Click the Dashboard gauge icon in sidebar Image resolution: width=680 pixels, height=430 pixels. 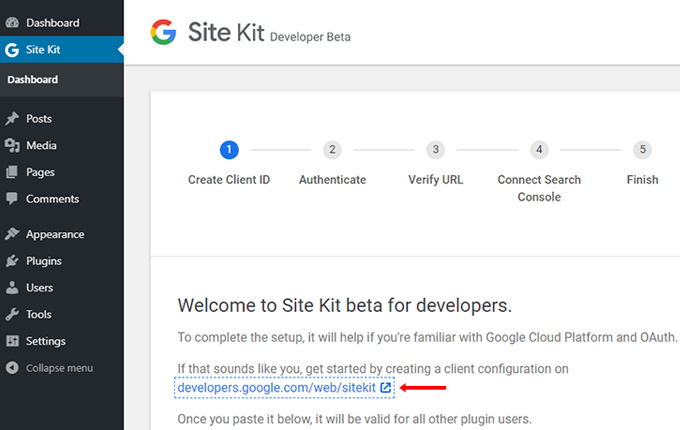(12, 23)
